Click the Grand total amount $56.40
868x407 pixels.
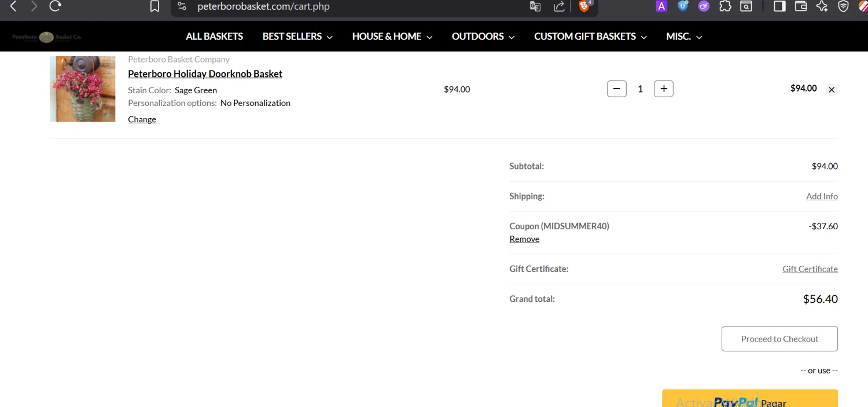coord(820,299)
